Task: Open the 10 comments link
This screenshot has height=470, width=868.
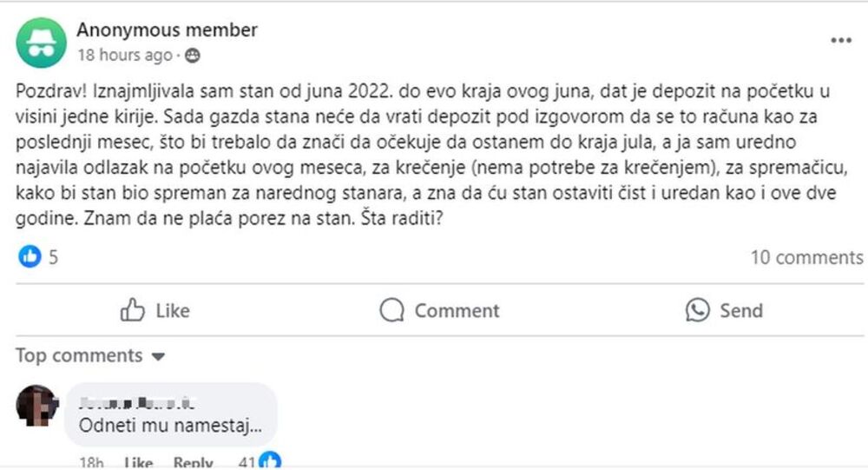Action: pos(806,257)
